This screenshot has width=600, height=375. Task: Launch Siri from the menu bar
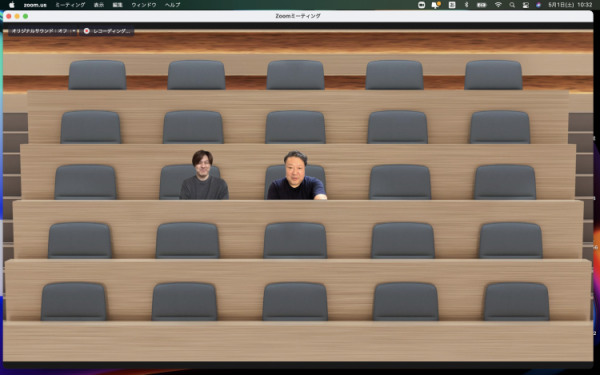tap(538, 5)
